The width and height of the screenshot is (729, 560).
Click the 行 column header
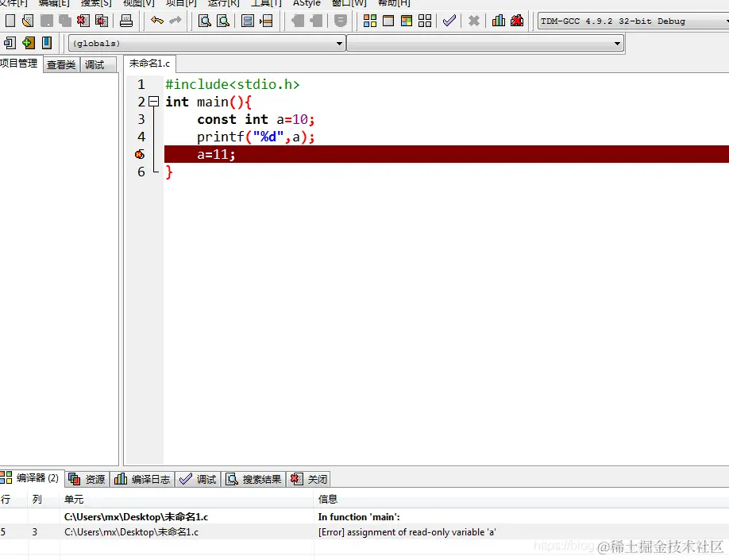click(13, 499)
